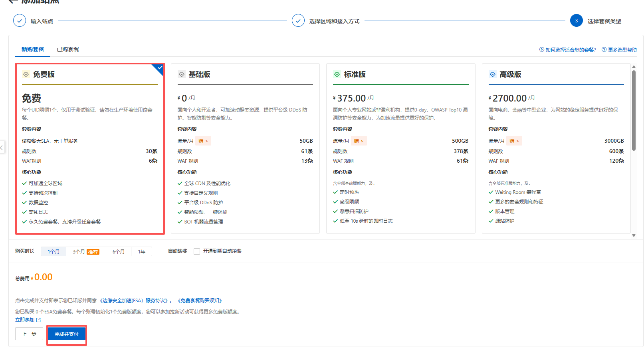The width and height of the screenshot is (644, 347).
Task: Select the 标准版 plan card title
Action: pos(355,74)
